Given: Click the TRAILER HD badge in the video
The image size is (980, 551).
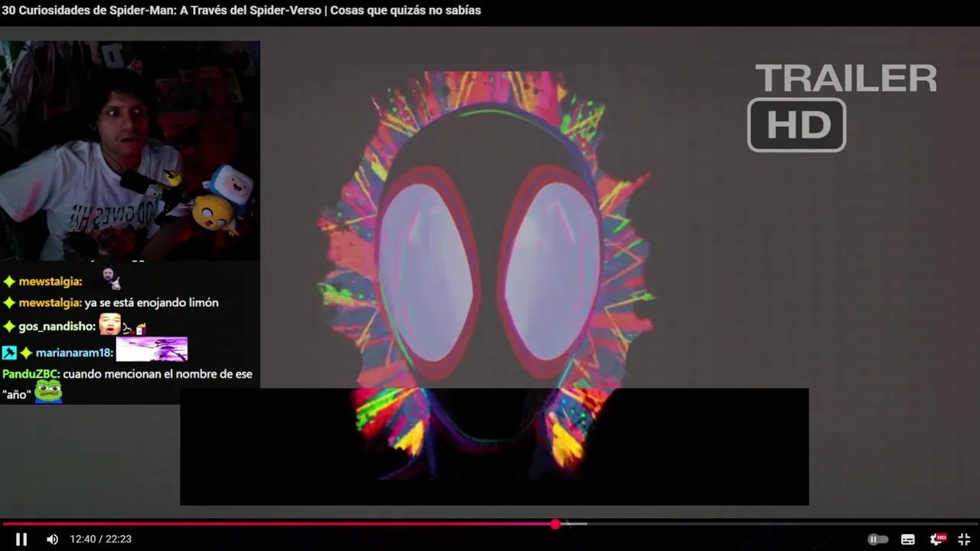Looking at the screenshot, I should pyautogui.click(x=842, y=106).
